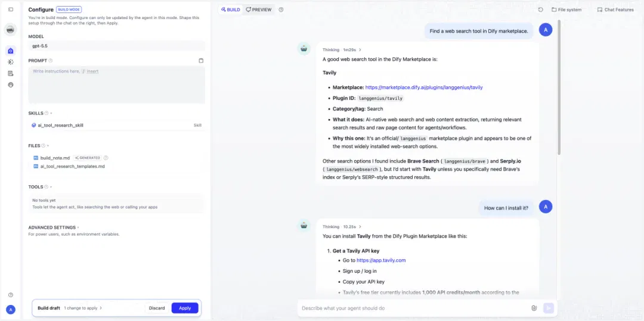
Task: Expand the 'Thinking 1m29s' details
Action: pyautogui.click(x=342, y=50)
